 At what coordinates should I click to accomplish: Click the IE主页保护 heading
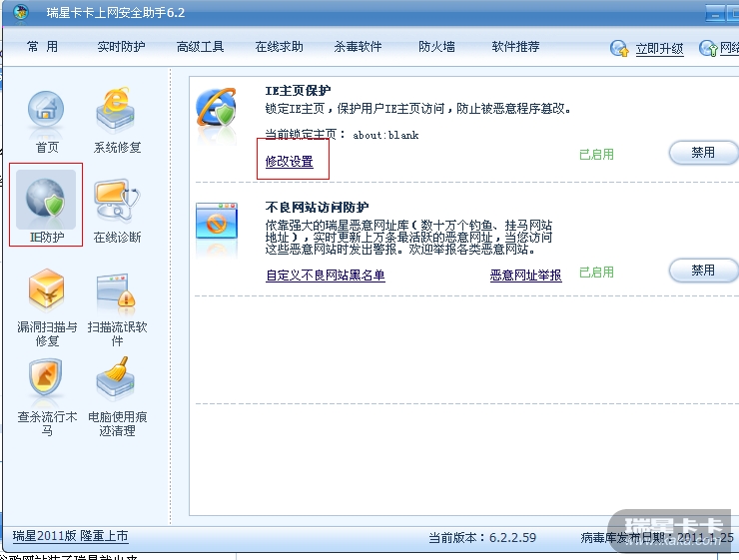pos(298,91)
